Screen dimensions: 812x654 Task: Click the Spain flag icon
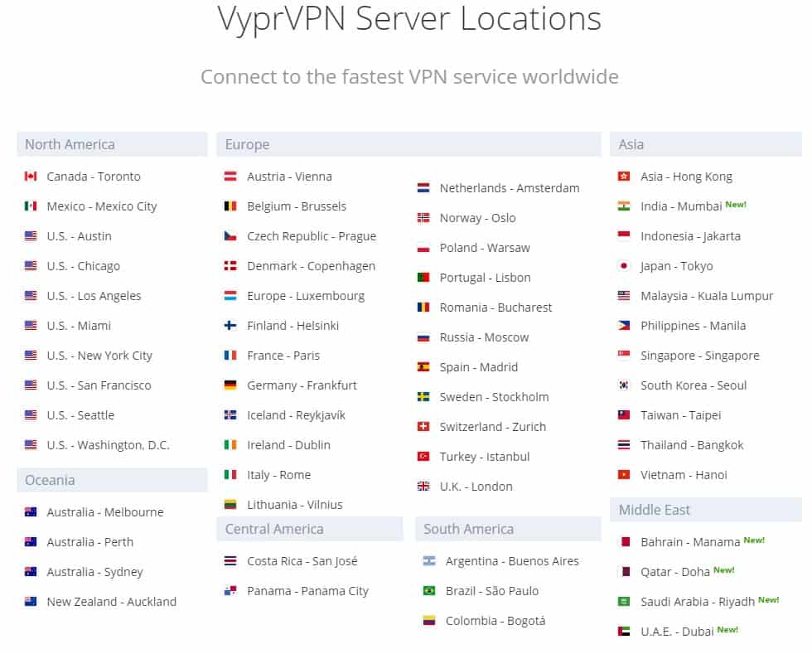coord(423,367)
